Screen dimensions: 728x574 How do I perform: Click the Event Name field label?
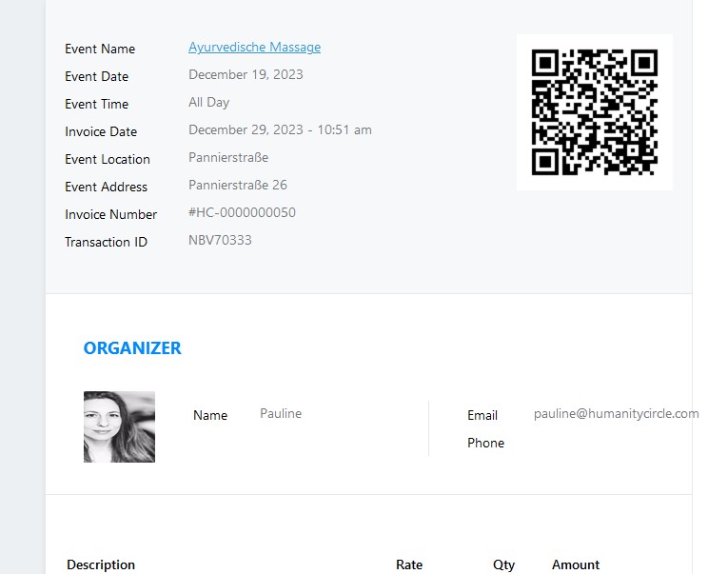pos(100,49)
